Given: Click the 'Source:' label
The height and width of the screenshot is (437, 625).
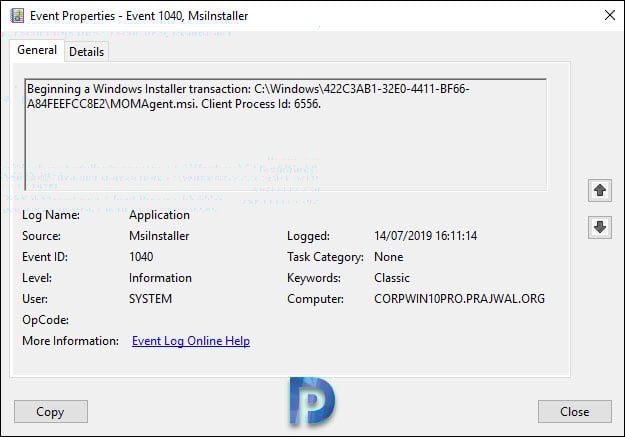Looking at the screenshot, I should (41, 236).
